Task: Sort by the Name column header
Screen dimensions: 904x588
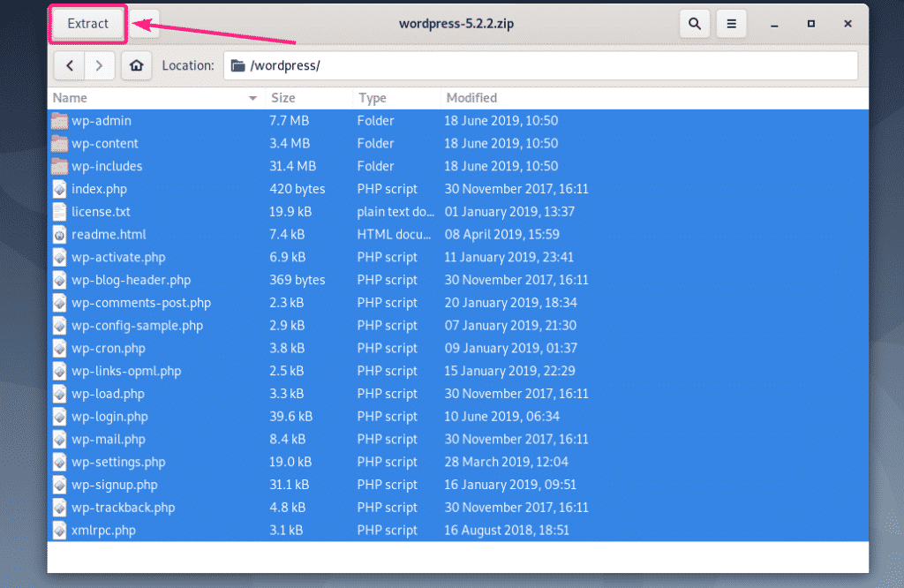Action: coord(150,98)
